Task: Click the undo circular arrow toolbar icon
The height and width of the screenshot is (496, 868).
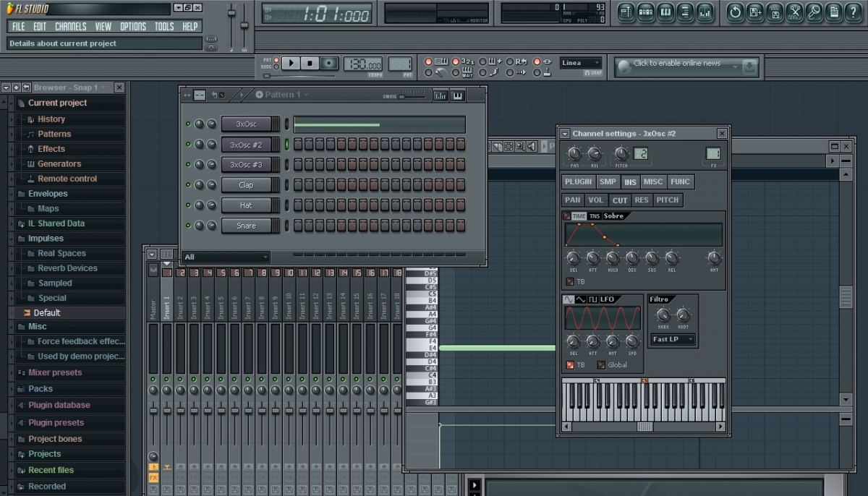Action: coord(735,12)
